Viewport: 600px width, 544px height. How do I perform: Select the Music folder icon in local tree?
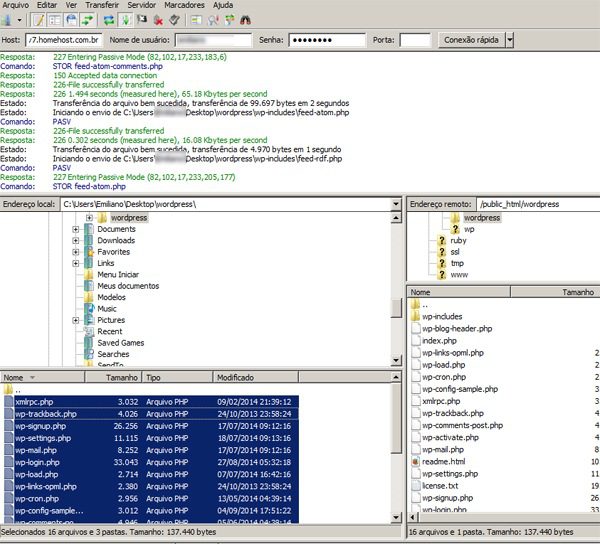click(x=89, y=309)
